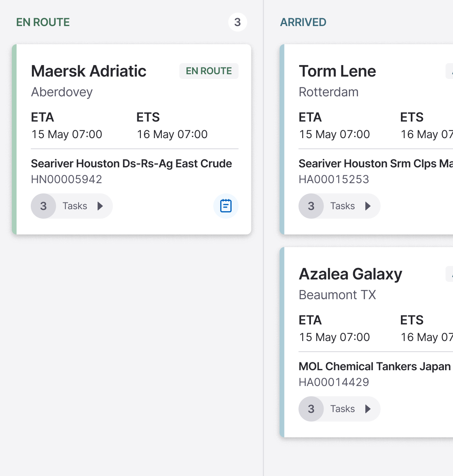This screenshot has width=453, height=476.
Task: Click the task count circle on Azalea Galaxy
Action: point(311,409)
